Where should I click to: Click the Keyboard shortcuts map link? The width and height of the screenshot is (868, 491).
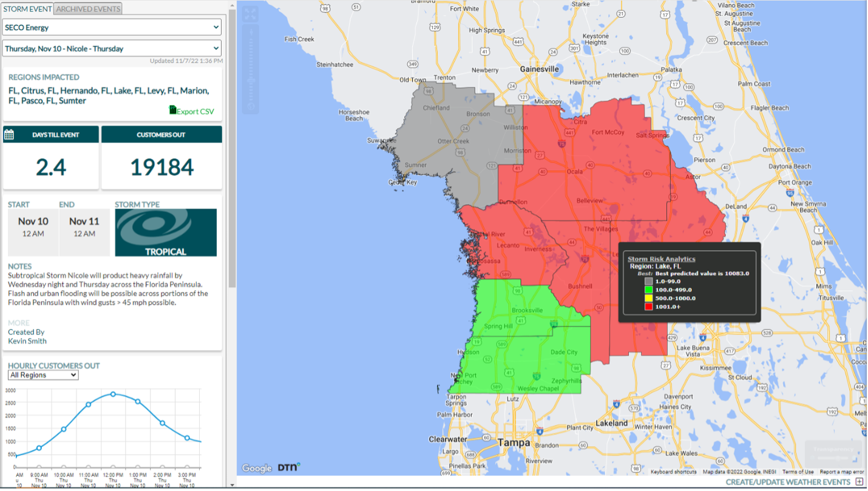pyautogui.click(x=674, y=472)
